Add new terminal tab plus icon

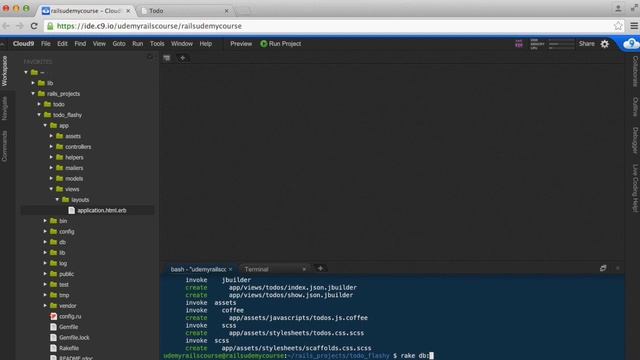point(320,269)
